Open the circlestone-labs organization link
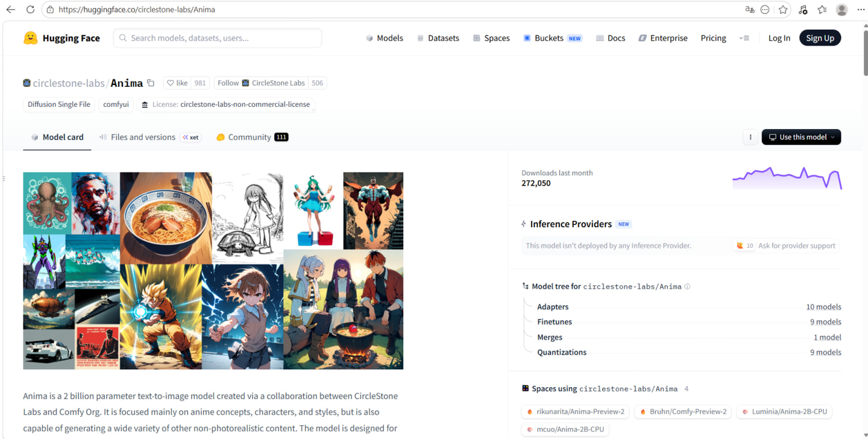 pyautogui.click(x=68, y=83)
